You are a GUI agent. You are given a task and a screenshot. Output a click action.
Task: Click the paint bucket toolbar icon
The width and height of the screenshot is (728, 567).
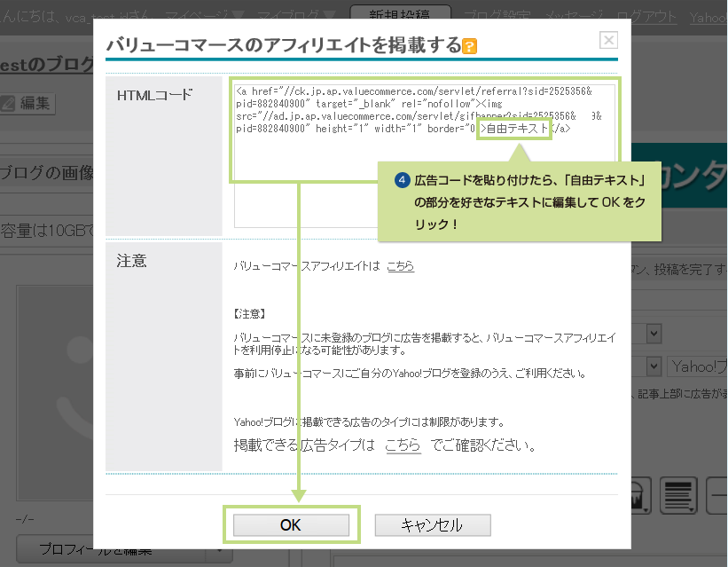(641, 495)
